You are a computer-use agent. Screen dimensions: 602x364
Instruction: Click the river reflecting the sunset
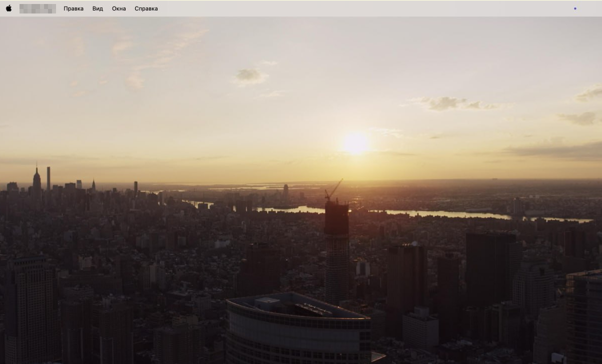[440, 213]
